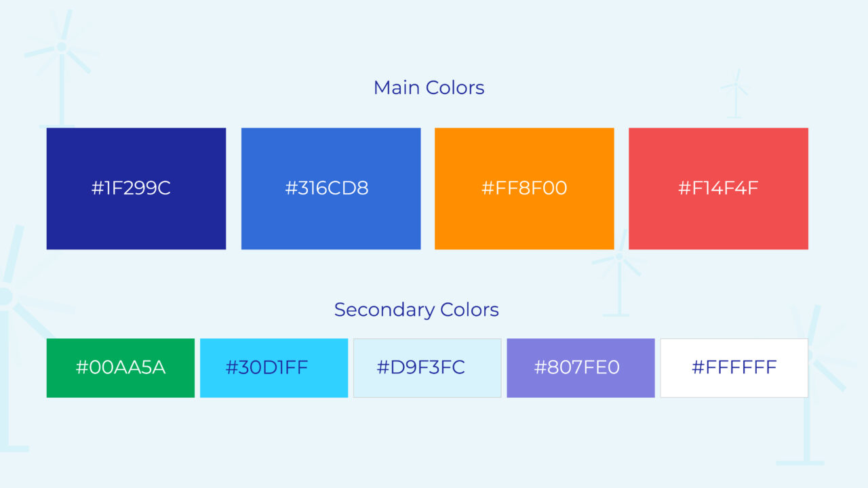Select the red #F14F4F color block
This screenshot has width=868, height=488.
pyautogui.click(x=718, y=188)
